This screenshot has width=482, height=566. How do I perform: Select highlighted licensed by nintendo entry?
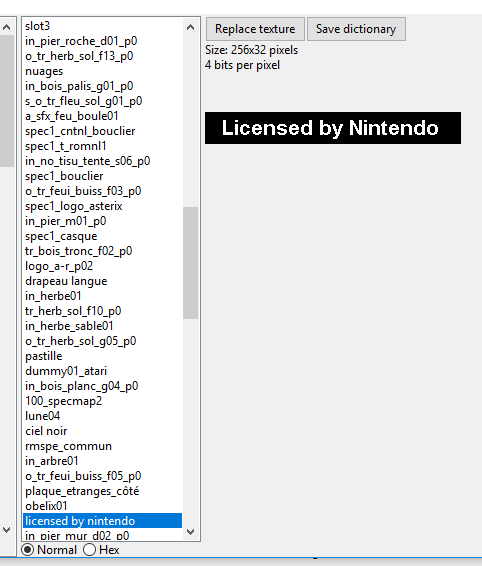click(103, 521)
